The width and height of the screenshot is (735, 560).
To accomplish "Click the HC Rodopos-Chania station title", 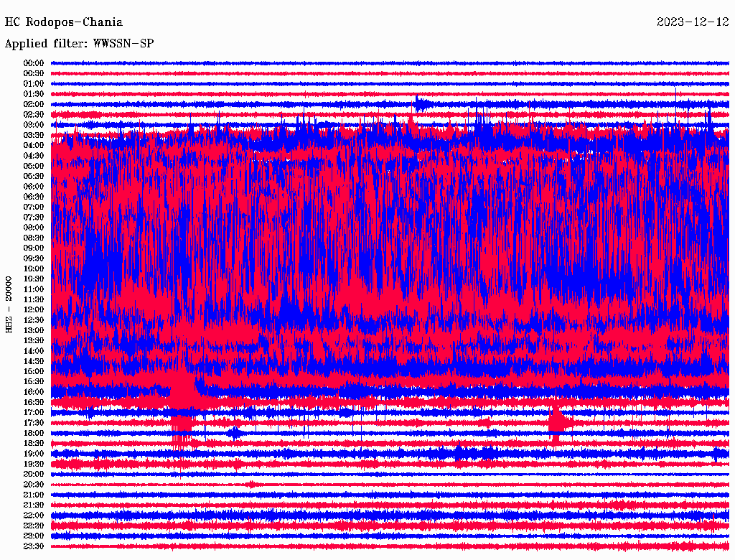I will (64, 22).
